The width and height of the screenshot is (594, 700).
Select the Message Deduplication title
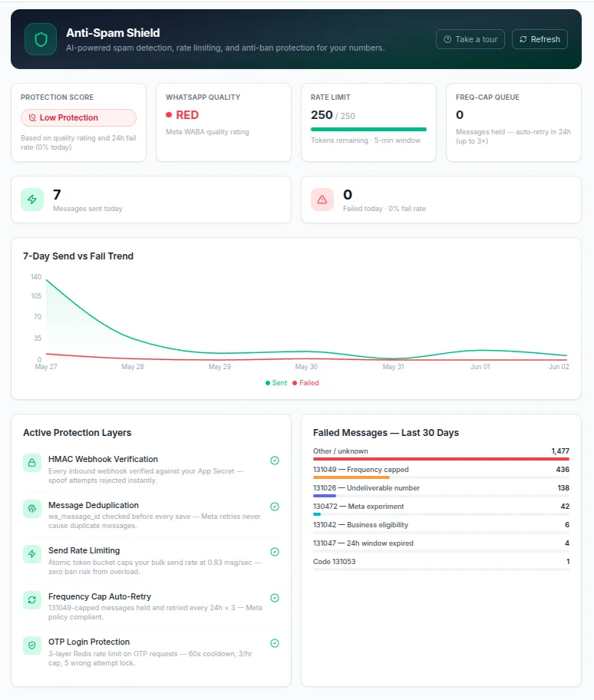pos(94,505)
